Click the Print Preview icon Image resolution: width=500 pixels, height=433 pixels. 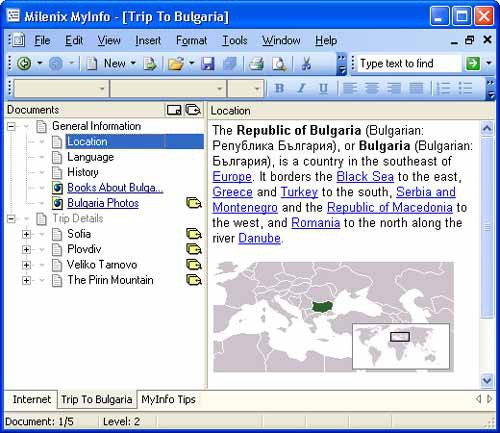[279, 64]
